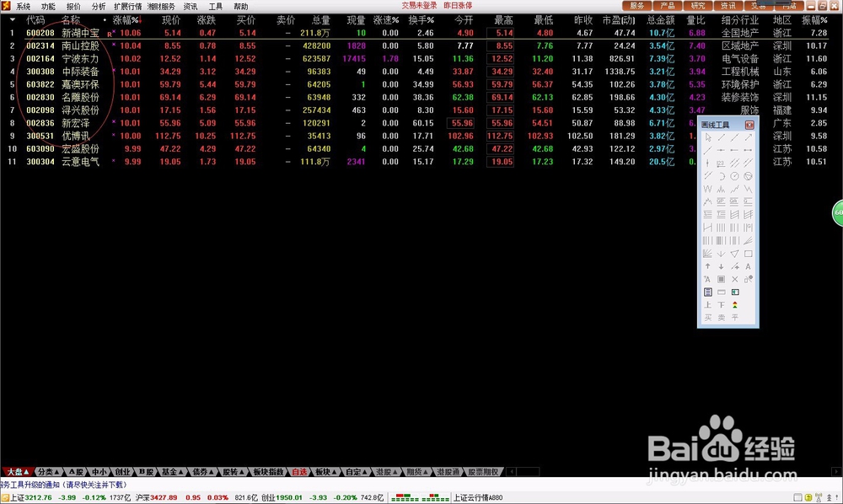Expand the 基金▲ bottom tab
843x504 pixels.
click(173, 472)
